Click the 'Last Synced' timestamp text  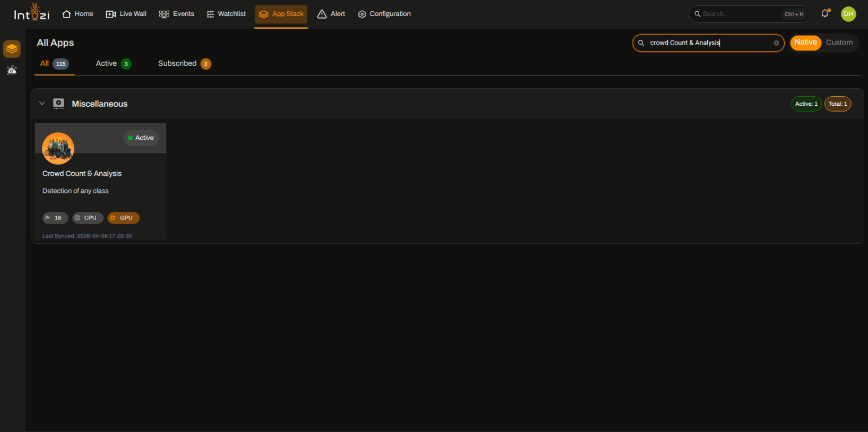[87, 236]
